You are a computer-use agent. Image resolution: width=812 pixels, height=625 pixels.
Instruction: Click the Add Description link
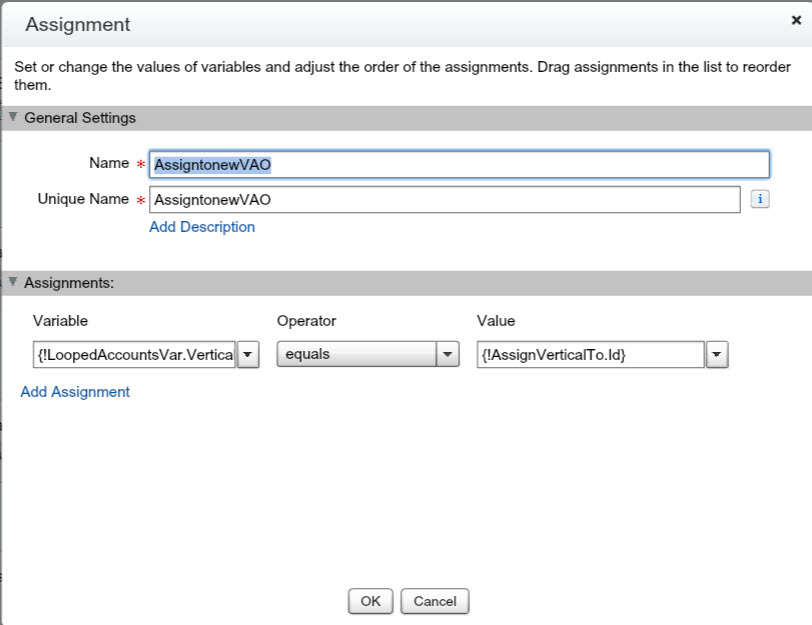pyautogui.click(x=202, y=227)
